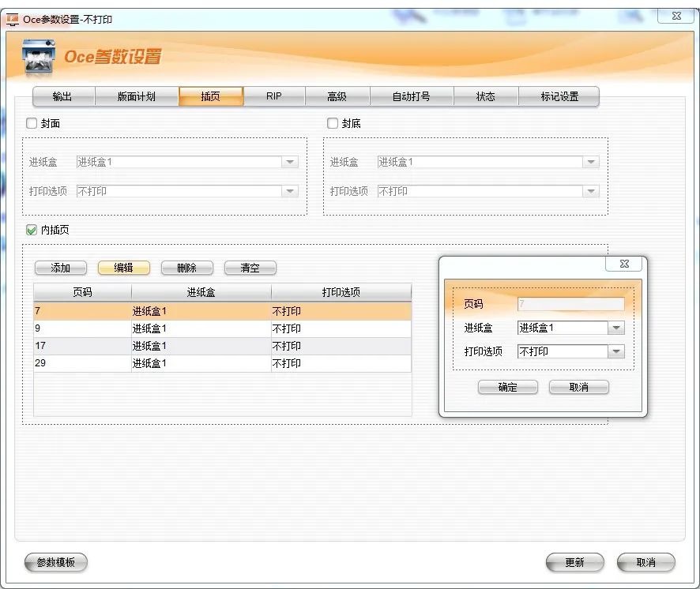700x589 pixels.
Task: Click the 编辑 button
Action: coord(124,268)
